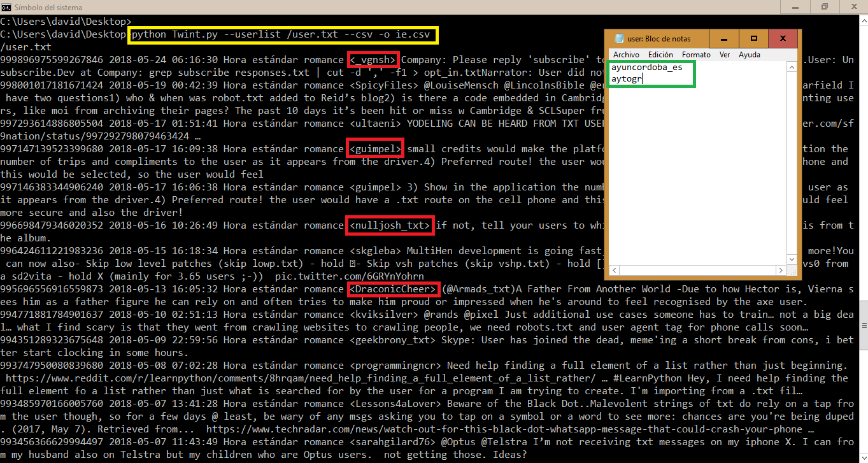Click username '<Lessons4aLover>' in console
Image resolution: width=868 pixels, height=463 pixels.
[395, 404]
